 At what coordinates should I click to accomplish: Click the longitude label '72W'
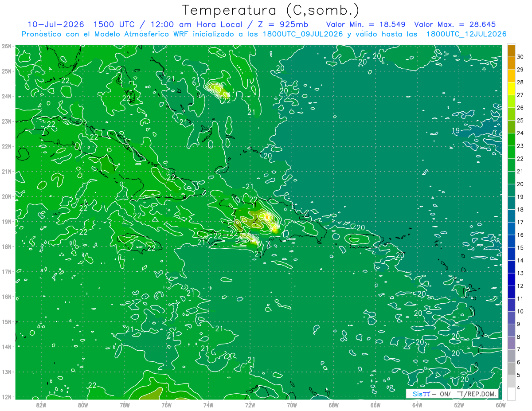coord(250,405)
